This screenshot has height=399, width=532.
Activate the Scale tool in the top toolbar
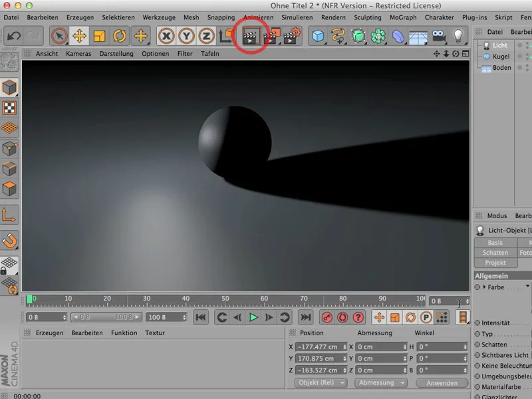click(99, 36)
